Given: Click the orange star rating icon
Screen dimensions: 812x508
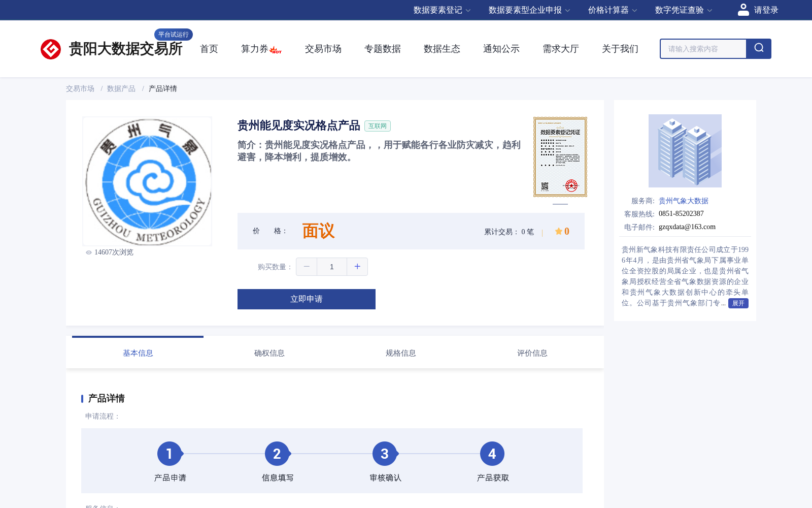Looking at the screenshot, I should 558,231.
